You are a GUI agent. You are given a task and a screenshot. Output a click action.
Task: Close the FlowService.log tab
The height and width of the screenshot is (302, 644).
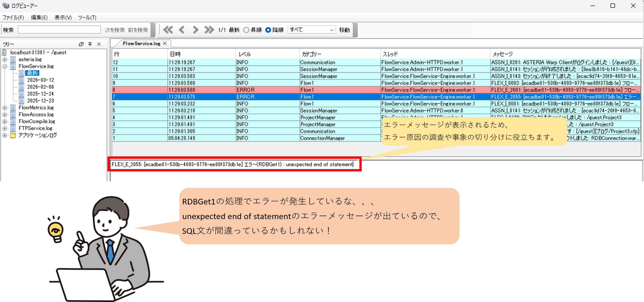click(165, 43)
